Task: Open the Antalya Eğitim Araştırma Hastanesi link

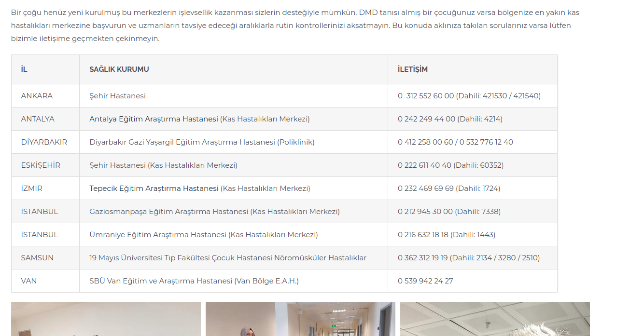Action: (154, 119)
